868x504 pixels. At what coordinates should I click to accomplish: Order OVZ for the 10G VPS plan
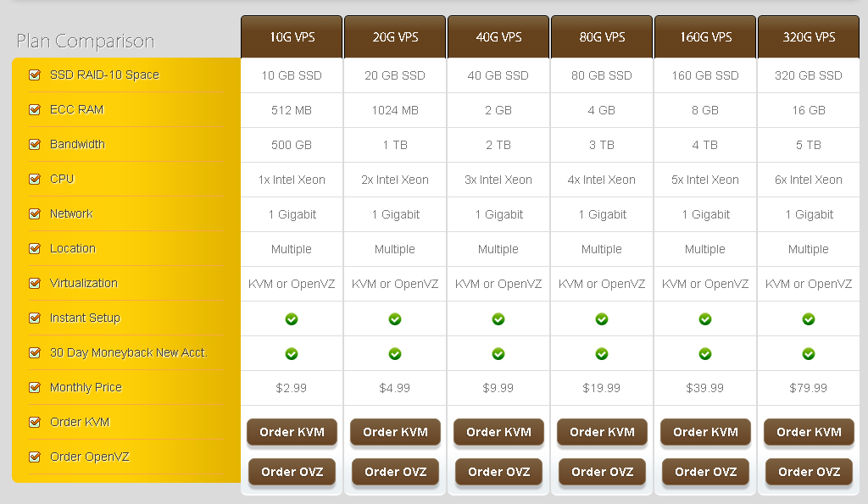pos(292,472)
